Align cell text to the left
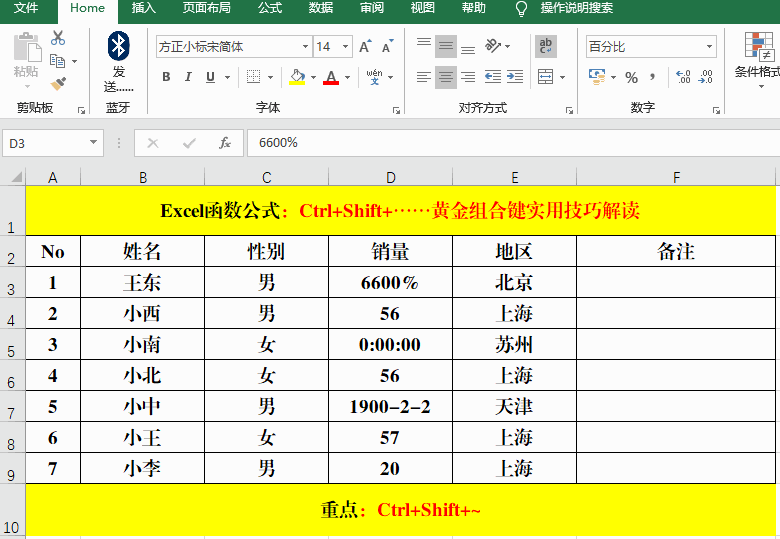Screen dimensions: 780x539 pos(424,77)
